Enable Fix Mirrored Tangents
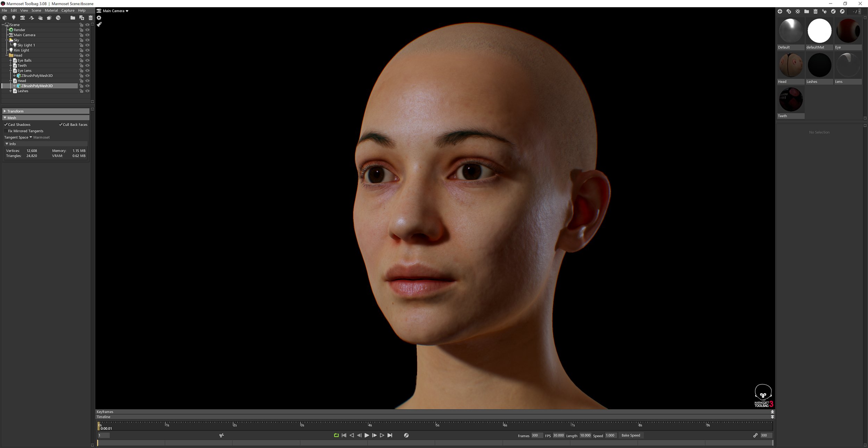The image size is (868, 448). (x=6, y=131)
